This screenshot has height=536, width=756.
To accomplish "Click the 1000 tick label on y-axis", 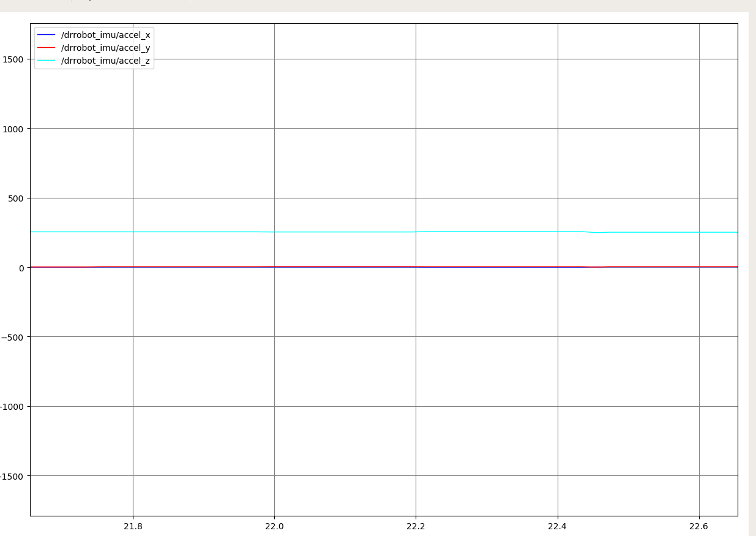I will click(13, 129).
